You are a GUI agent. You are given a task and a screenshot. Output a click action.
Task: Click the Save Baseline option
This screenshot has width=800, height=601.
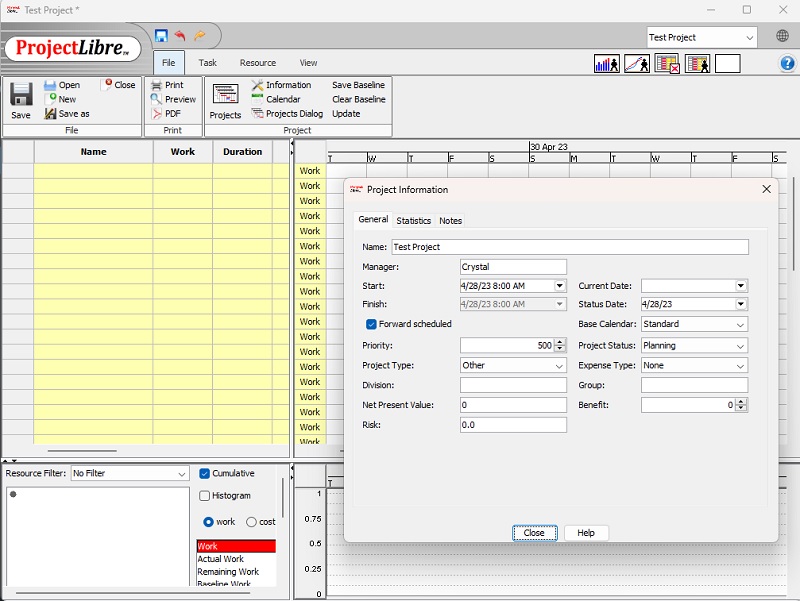pyautogui.click(x=357, y=84)
